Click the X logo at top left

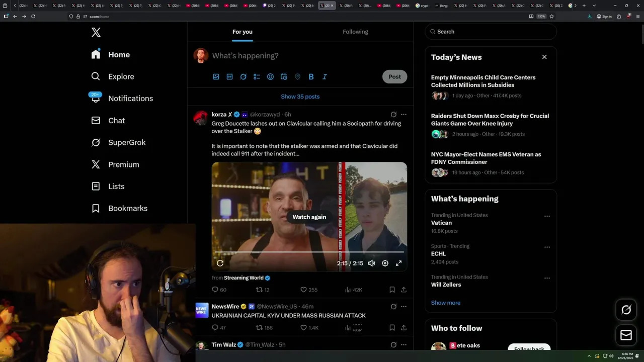(96, 33)
